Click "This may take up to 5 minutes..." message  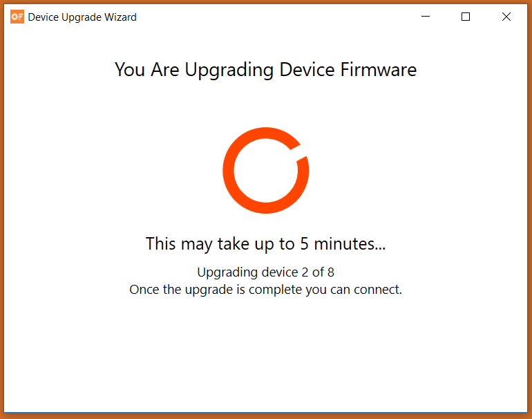coord(266,244)
